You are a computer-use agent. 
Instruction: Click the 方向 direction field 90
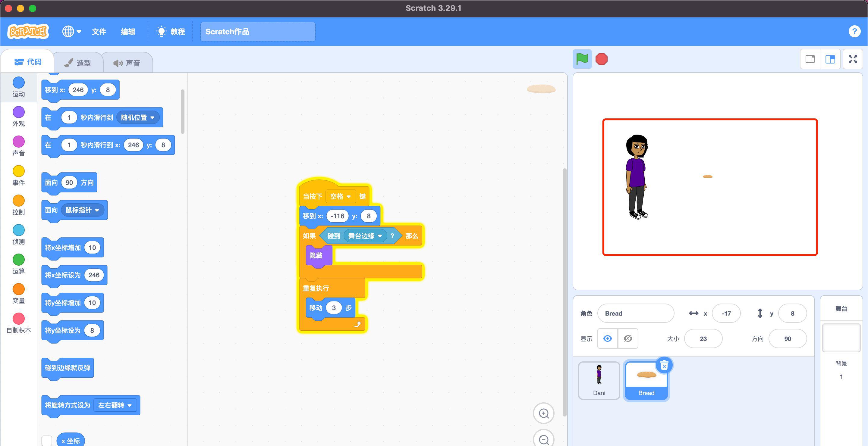(788, 338)
